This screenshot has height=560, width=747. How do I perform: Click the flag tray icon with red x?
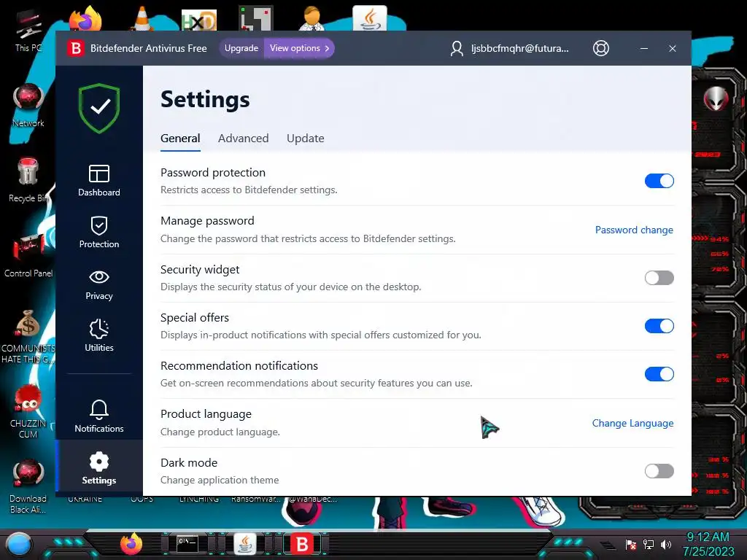(631, 544)
